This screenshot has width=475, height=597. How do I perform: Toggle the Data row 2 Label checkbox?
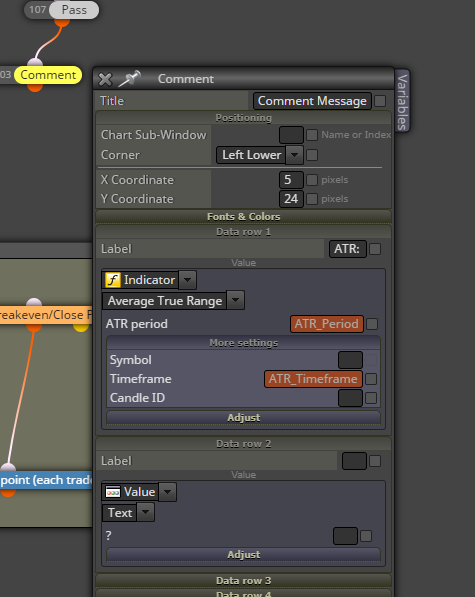click(375, 461)
